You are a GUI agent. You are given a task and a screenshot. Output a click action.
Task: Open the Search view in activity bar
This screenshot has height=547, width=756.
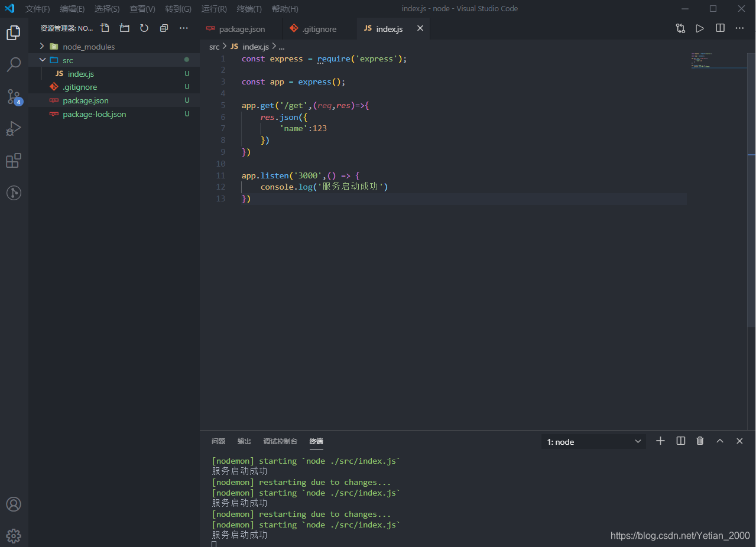(14, 64)
